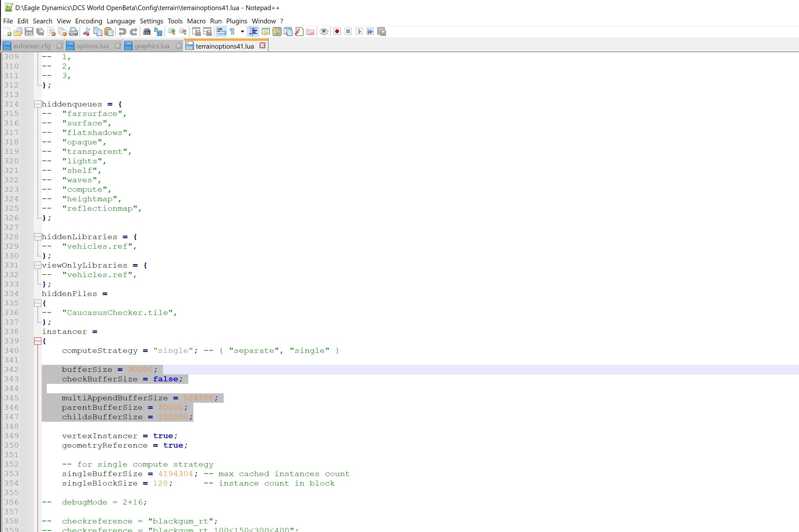Open the Macro menu

click(197, 21)
